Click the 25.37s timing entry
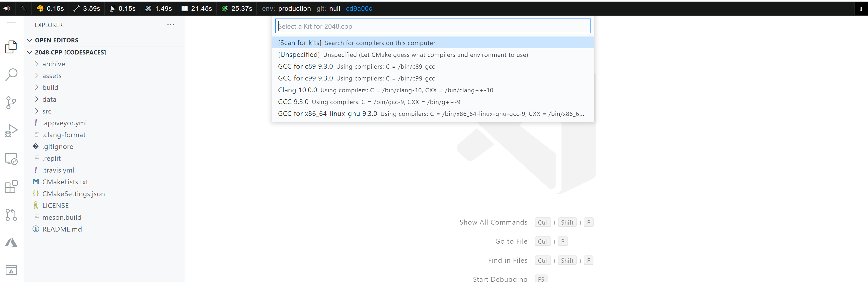 (237, 8)
